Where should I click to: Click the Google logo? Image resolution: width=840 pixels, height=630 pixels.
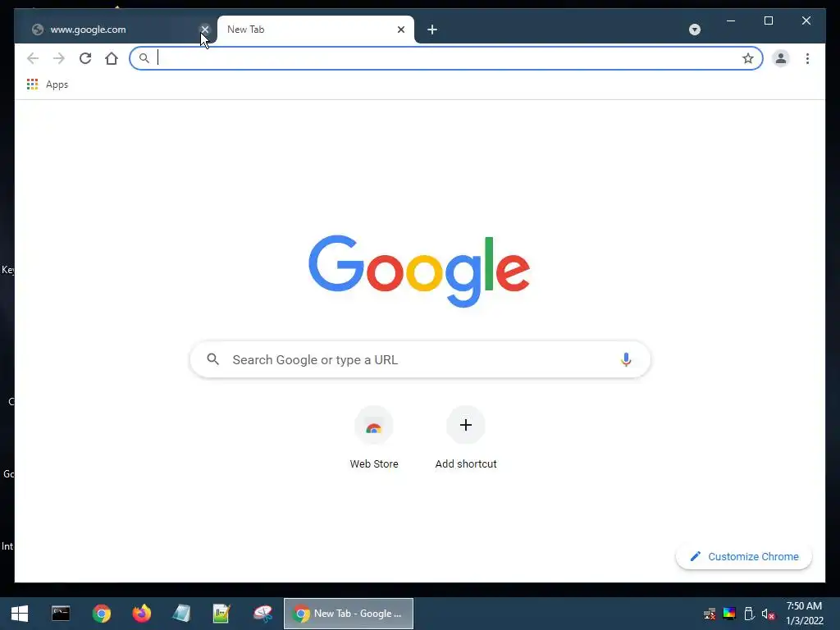[419, 271]
